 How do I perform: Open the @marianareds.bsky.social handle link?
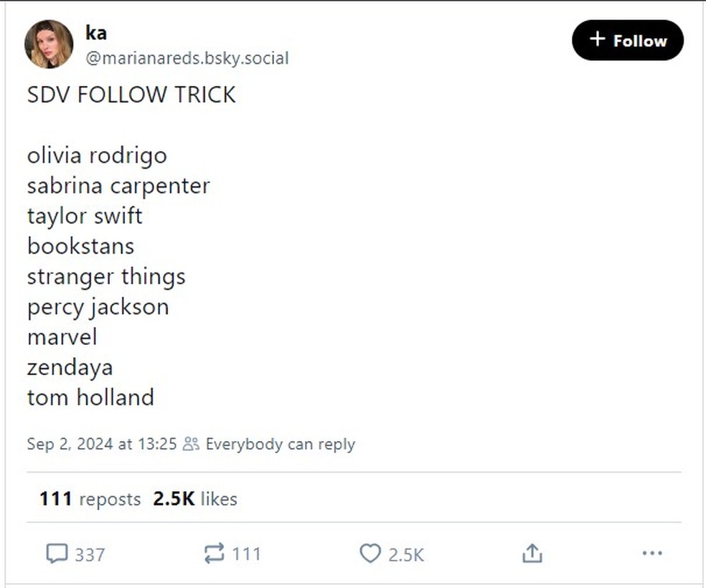click(187, 58)
